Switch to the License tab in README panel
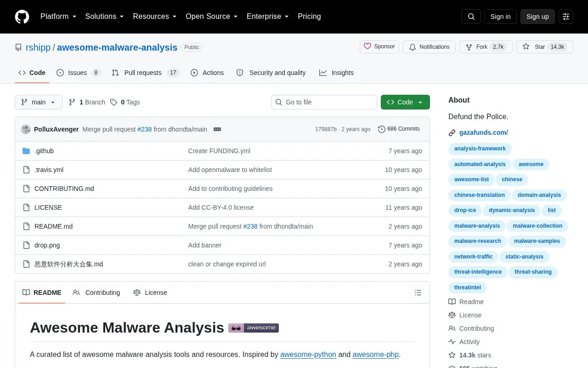 150,293
